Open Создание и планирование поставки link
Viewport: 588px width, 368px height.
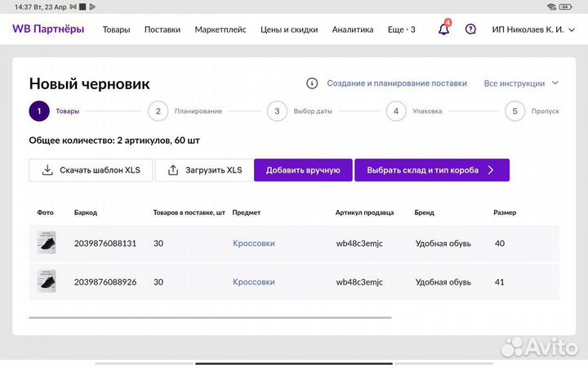[397, 83]
